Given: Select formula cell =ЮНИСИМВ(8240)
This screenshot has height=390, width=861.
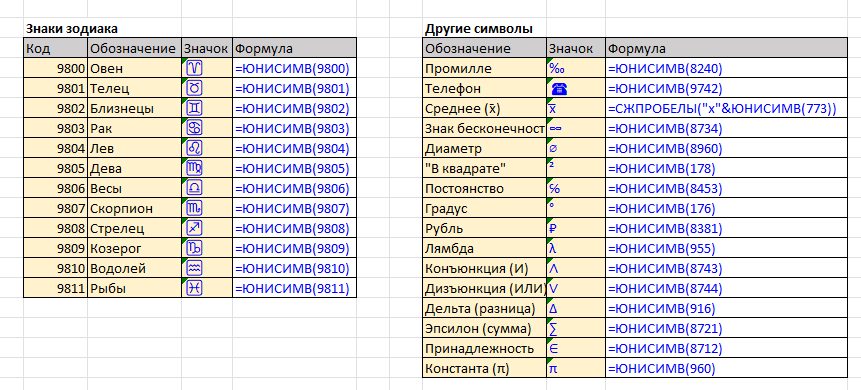Looking at the screenshot, I should point(726,68).
